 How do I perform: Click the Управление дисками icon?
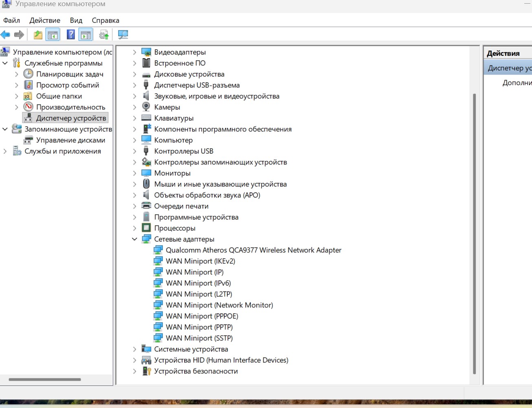[x=28, y=140]
